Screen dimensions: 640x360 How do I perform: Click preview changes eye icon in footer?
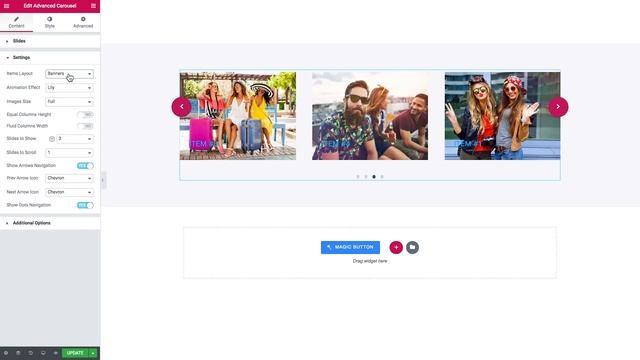click(x=56, y=353)
